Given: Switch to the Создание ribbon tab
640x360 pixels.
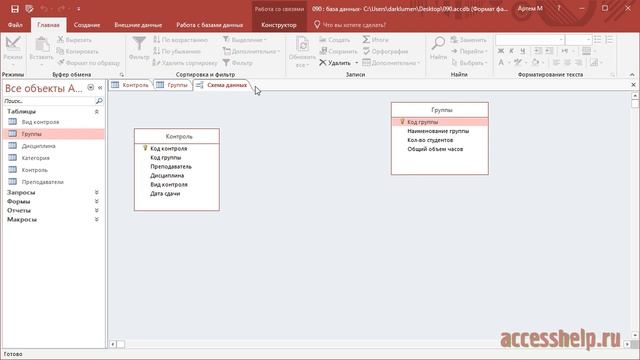Looking at the screenshot, I should [87, 25].
